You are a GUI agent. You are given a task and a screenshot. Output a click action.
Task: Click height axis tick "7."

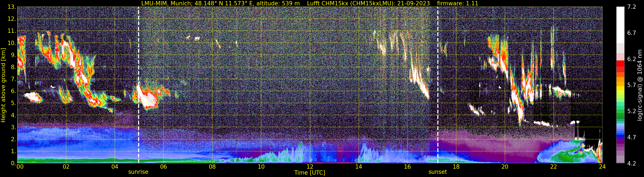point(13,79)
